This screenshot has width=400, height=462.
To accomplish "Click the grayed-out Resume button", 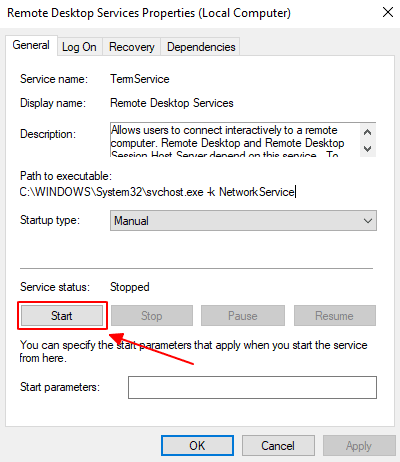I will 335,316.
